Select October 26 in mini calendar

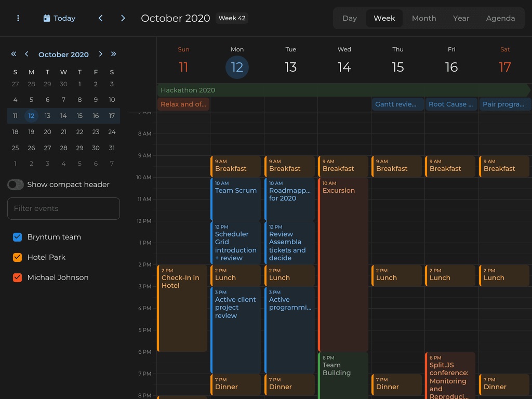point(31,148)
